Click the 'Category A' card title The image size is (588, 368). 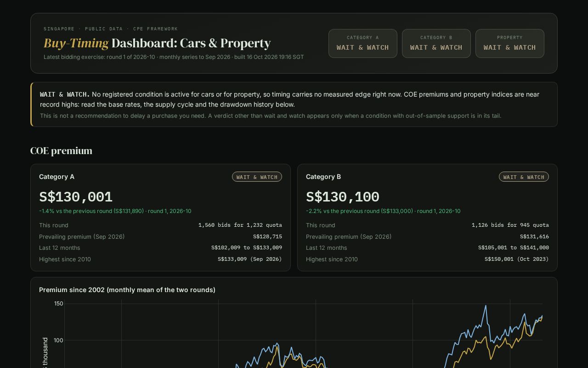pyautogui.click(x=57, y=177)
